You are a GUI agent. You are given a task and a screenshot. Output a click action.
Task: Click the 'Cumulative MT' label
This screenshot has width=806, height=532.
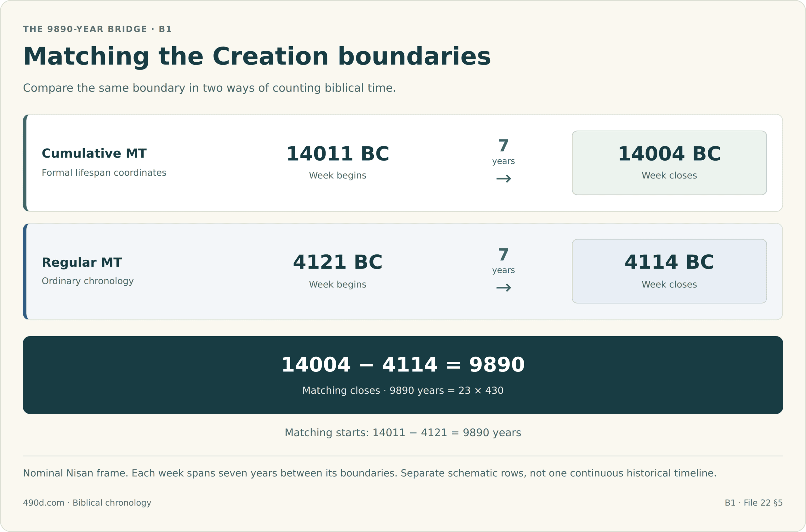tap(94, 153)
